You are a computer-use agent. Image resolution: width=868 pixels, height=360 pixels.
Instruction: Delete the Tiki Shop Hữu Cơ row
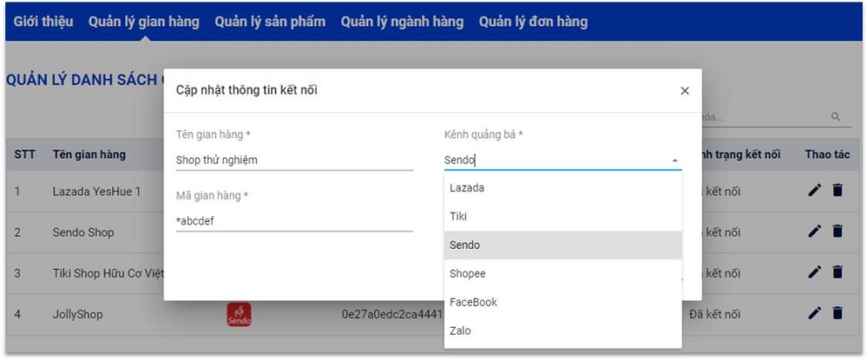(838, 272)
